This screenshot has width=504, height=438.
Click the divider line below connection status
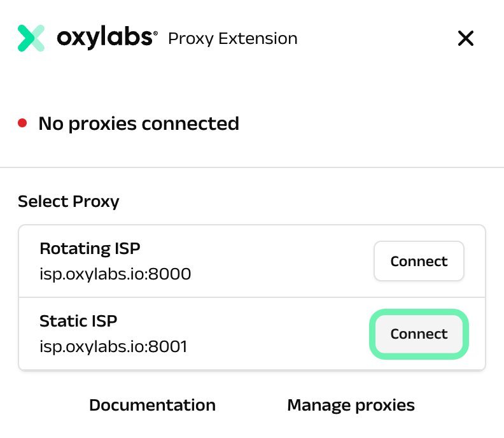tap(252, 167)
